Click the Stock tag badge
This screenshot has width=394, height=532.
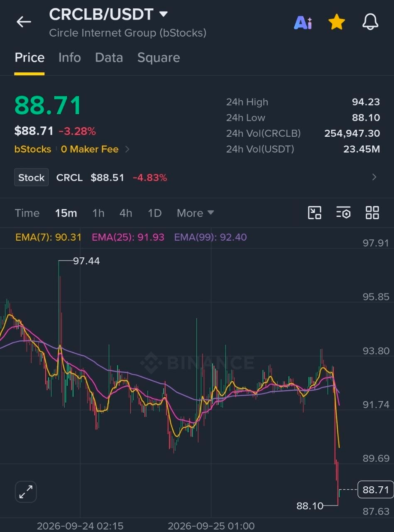coord(32,177)
